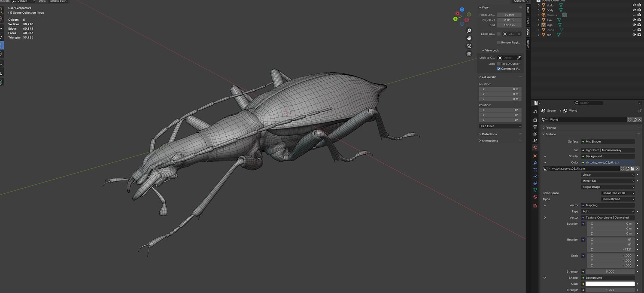This screenshot has height=293, width=644.
Task: Open the Object Data mesh tab icon
Action: coord(535,190)
